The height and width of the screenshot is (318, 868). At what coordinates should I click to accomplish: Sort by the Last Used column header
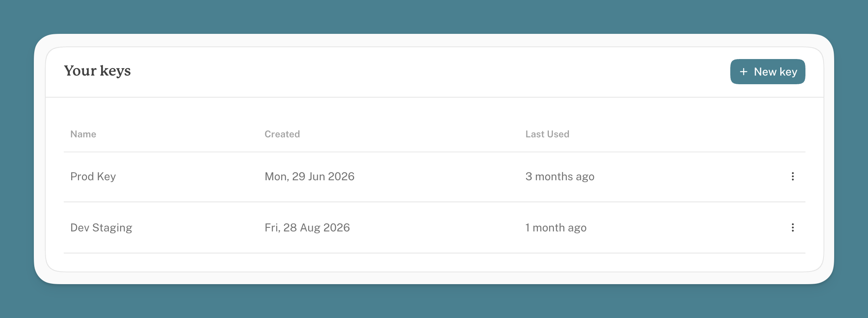547,134
